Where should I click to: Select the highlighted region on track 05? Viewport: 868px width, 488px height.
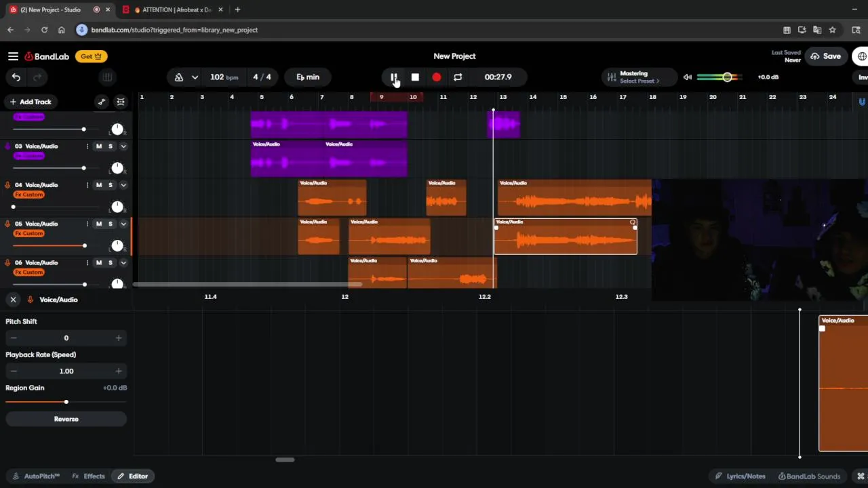[566, 237]
